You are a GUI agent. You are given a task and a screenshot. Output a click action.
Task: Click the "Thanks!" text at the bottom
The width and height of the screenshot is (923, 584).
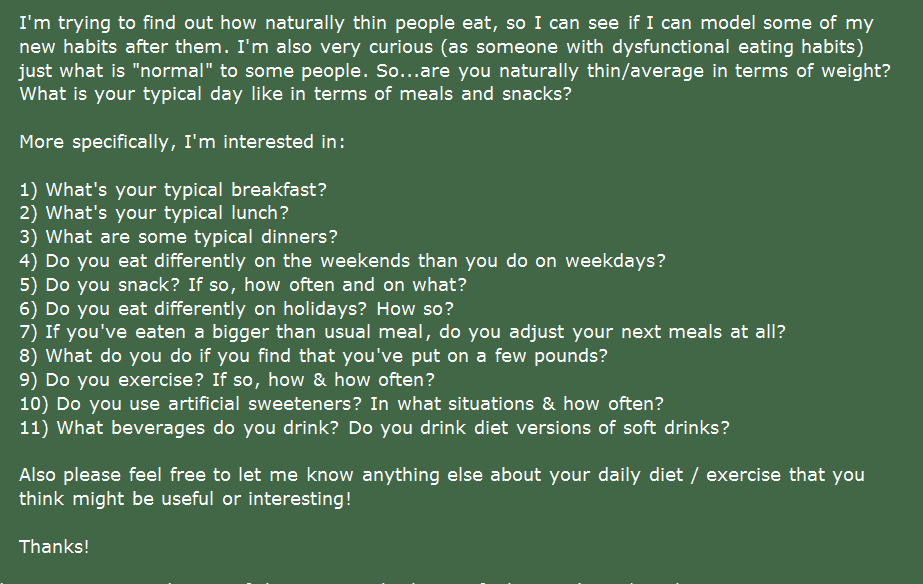(x=54, y=547)
